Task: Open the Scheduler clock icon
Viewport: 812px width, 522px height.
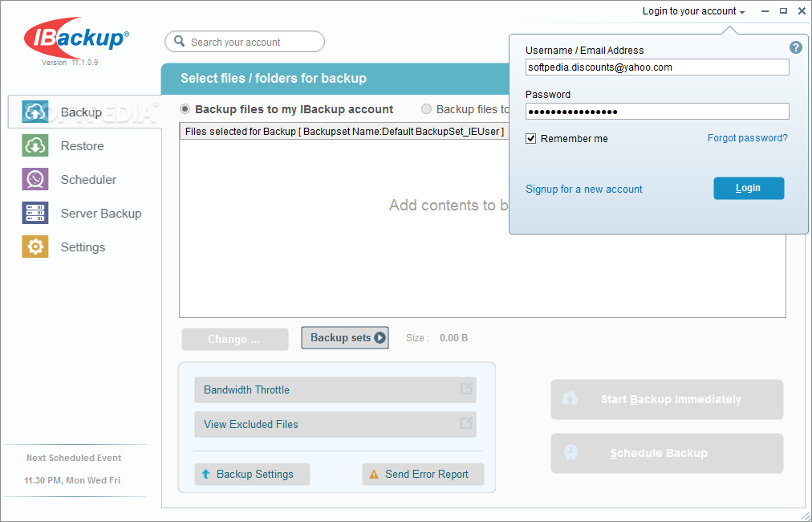Action: (35, 179)
